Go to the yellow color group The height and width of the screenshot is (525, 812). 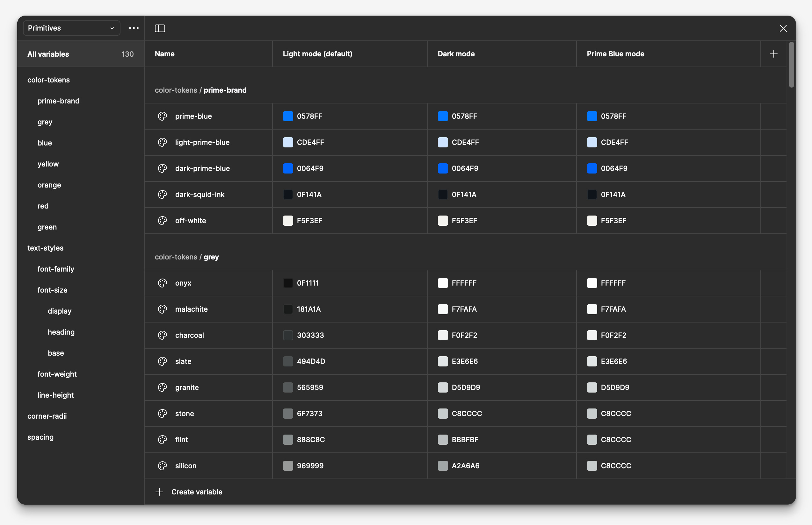click(x=48, y=164)
